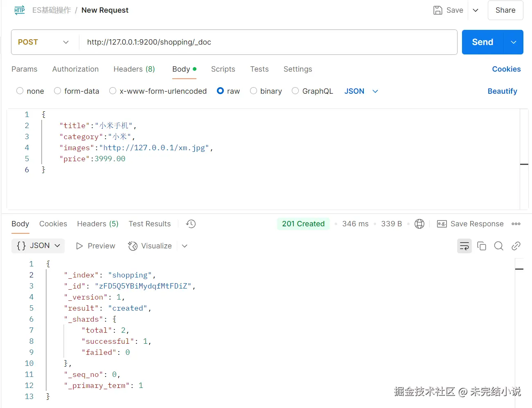
Task: Click the Save floppy disk icon
Action: (x=438, y=10)
